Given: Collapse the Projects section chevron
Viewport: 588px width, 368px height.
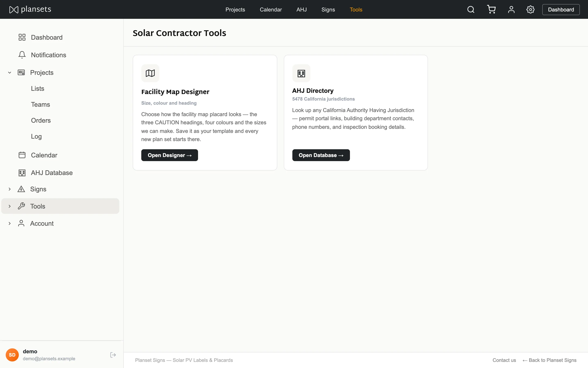Looking at the screenshot, I should (x=9, y=73).
